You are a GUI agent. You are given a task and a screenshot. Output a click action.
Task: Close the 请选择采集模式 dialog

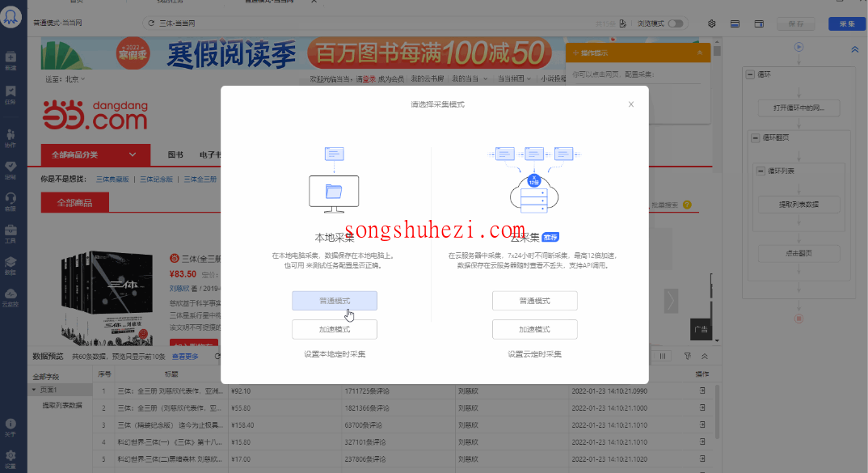click(631, 104)
